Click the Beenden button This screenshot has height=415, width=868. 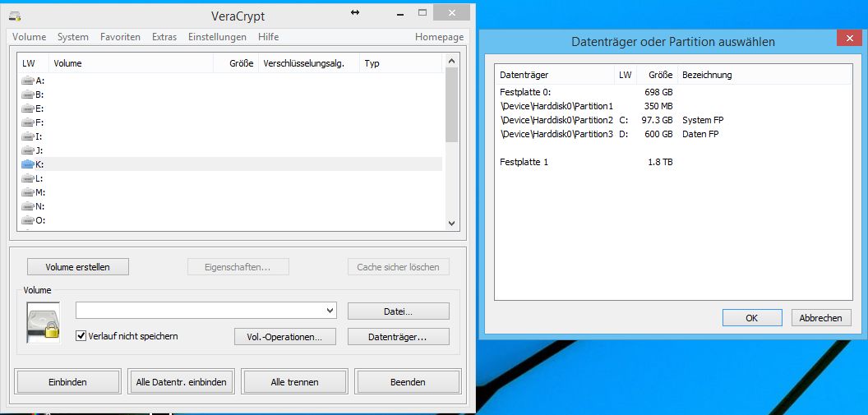[408, 382]
